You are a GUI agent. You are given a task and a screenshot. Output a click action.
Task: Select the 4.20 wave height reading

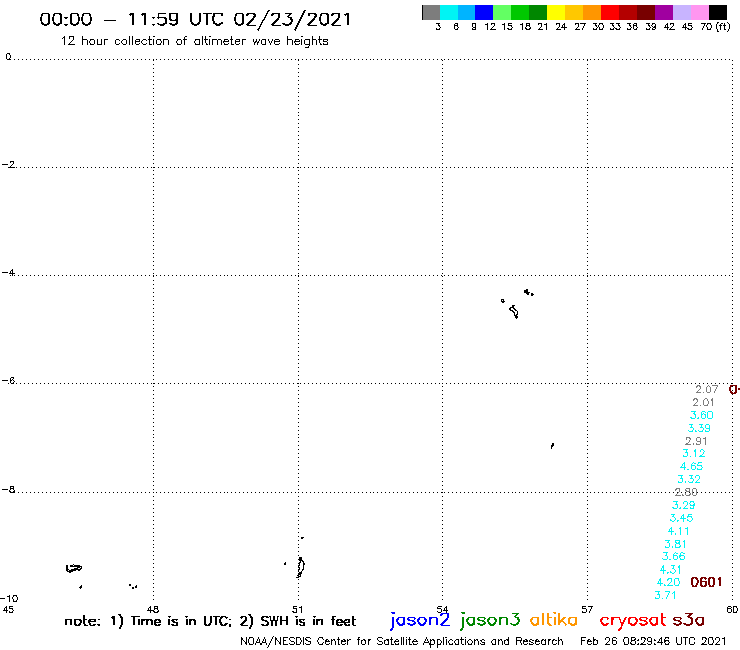[x=668, y=582]
